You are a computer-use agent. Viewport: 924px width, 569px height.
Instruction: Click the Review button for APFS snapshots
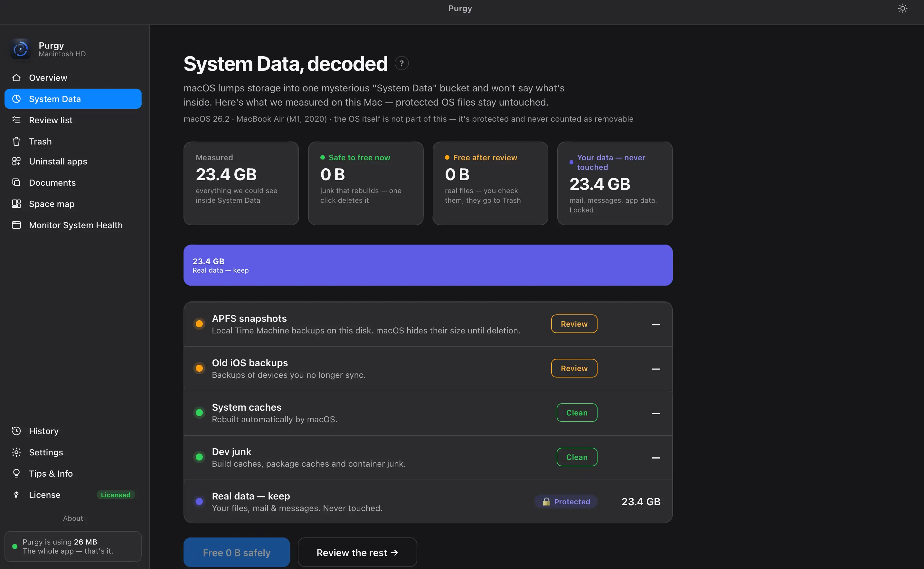click(574, 324)
